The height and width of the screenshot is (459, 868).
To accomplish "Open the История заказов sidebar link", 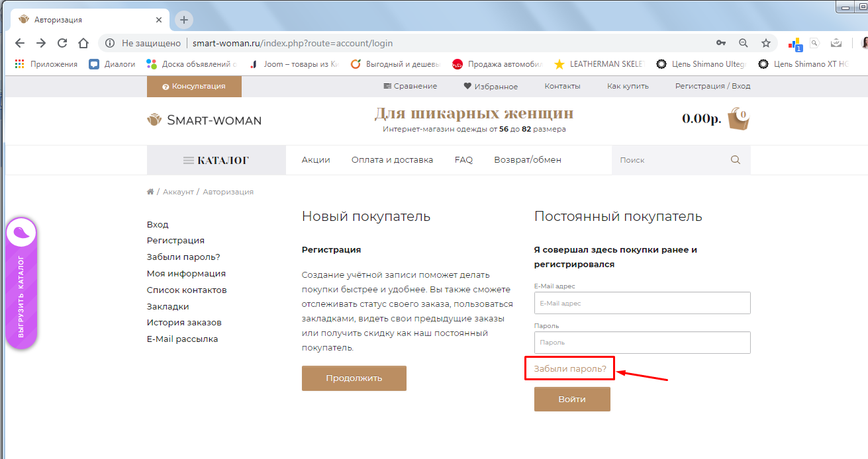I will pyautogui.click(x=184, y=323).
